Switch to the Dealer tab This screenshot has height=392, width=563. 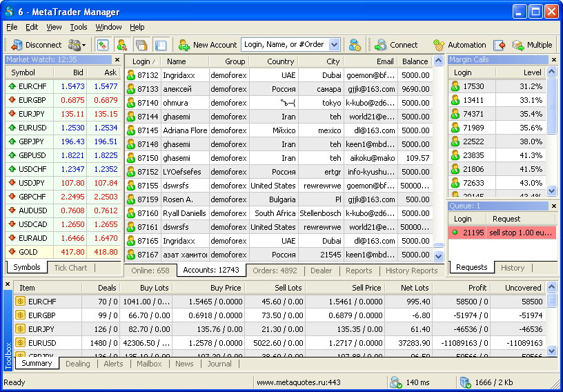(x=321, y=271)
